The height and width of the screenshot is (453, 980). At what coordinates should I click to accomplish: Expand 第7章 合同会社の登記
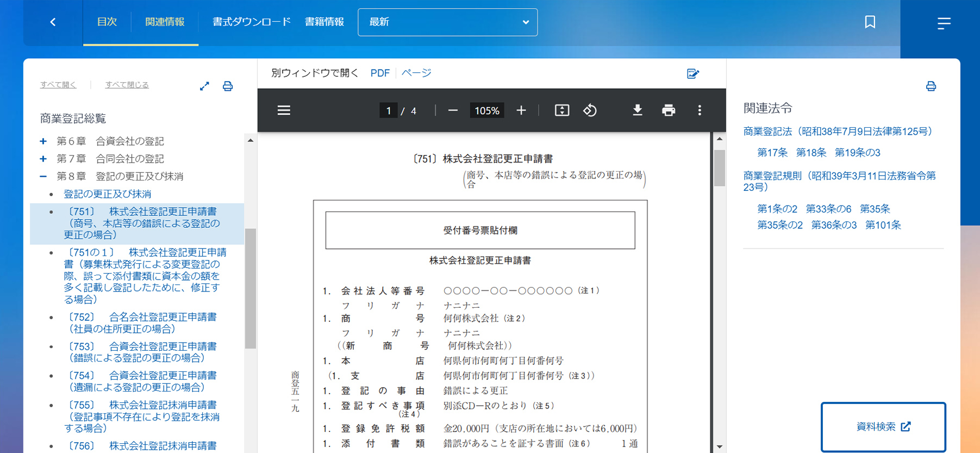pos(43,159)
